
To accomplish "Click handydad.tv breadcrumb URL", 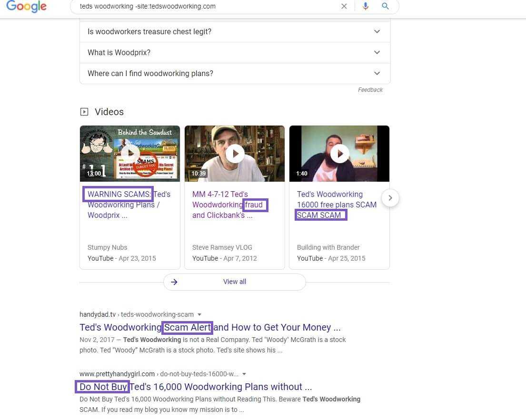I will [137, 315].
